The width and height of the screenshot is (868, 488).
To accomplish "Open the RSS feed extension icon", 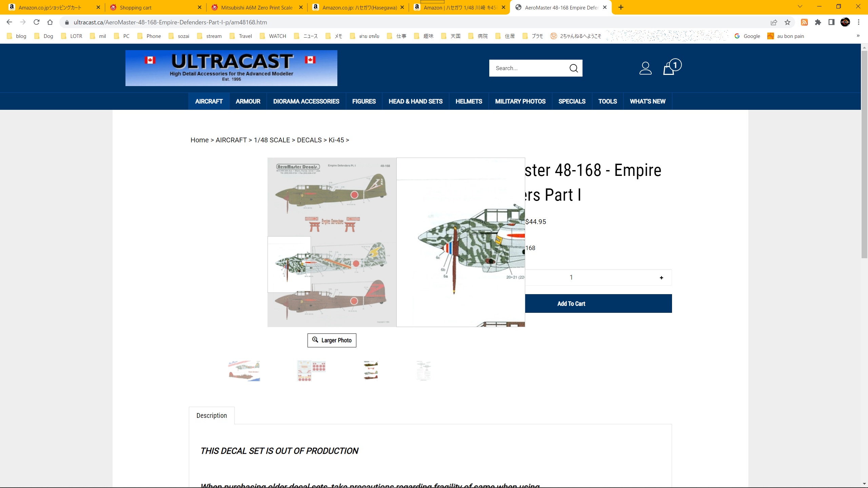I will [804, 22].
